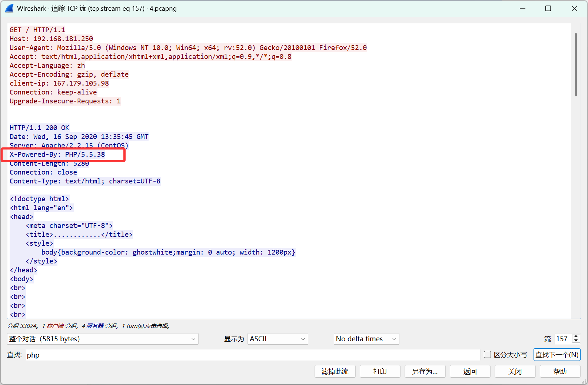
Task: Open 帮助 help button
Action: [559, 371]
